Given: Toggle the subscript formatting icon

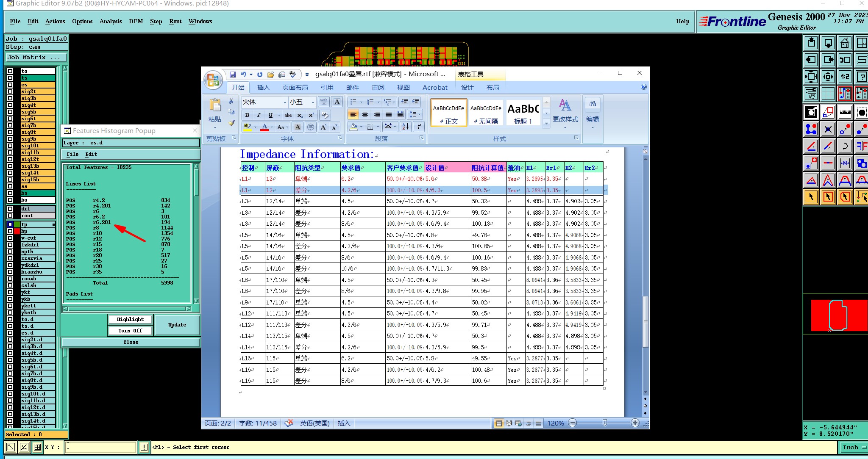Looking at the screenshot, I should 300,115.
